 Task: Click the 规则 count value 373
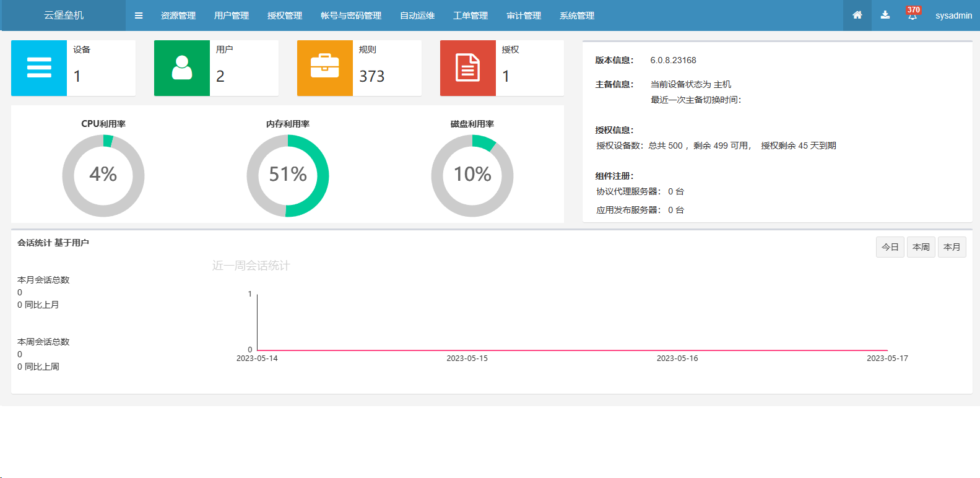pos(372,76)
